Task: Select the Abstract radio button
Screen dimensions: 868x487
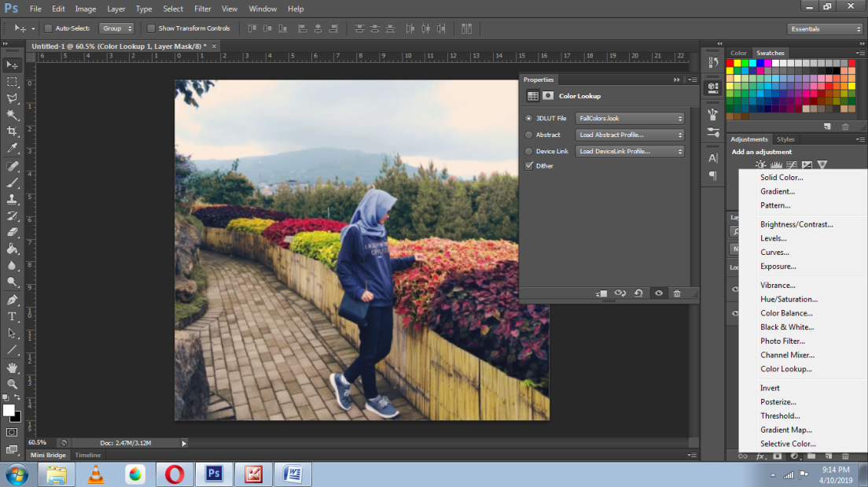Action: pos(528,135)
